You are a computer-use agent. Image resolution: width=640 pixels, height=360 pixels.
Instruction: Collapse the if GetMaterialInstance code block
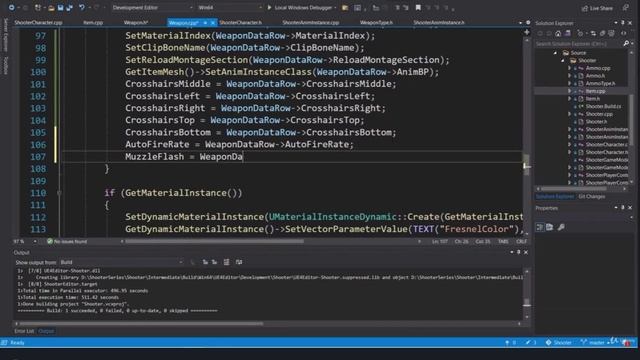[x=59, y=193]
